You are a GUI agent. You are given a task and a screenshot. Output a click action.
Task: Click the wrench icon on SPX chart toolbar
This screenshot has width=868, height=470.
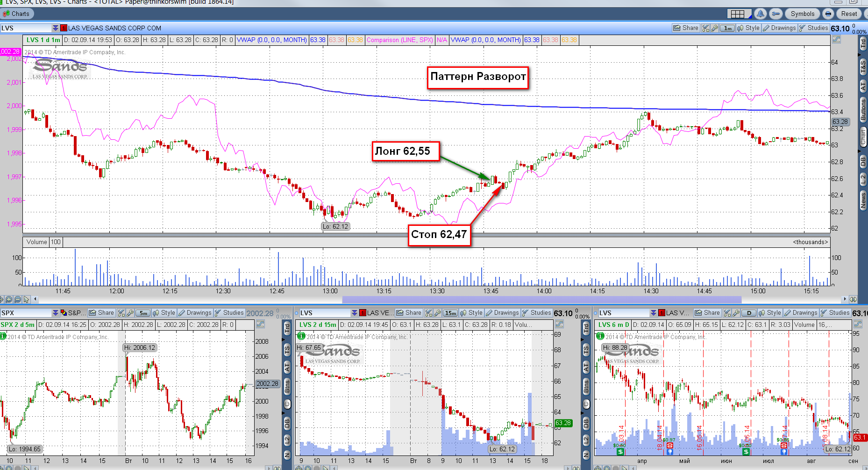click(x=130, y=313)
